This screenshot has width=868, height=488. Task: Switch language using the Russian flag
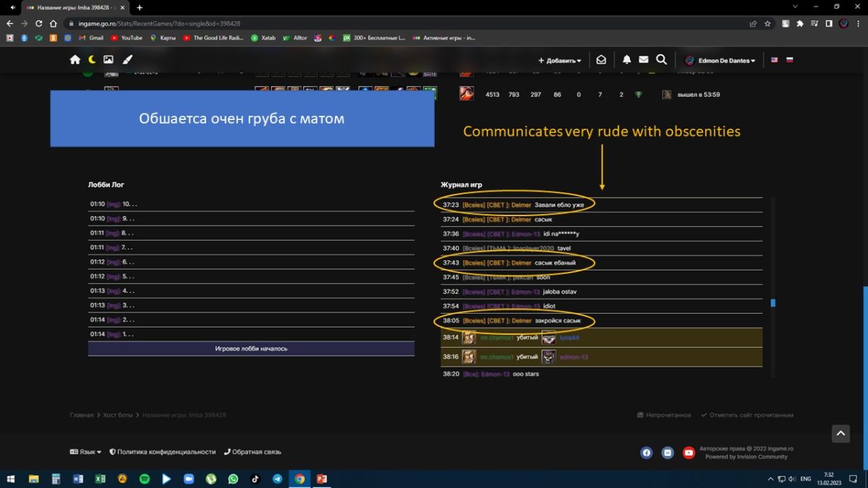790,60
